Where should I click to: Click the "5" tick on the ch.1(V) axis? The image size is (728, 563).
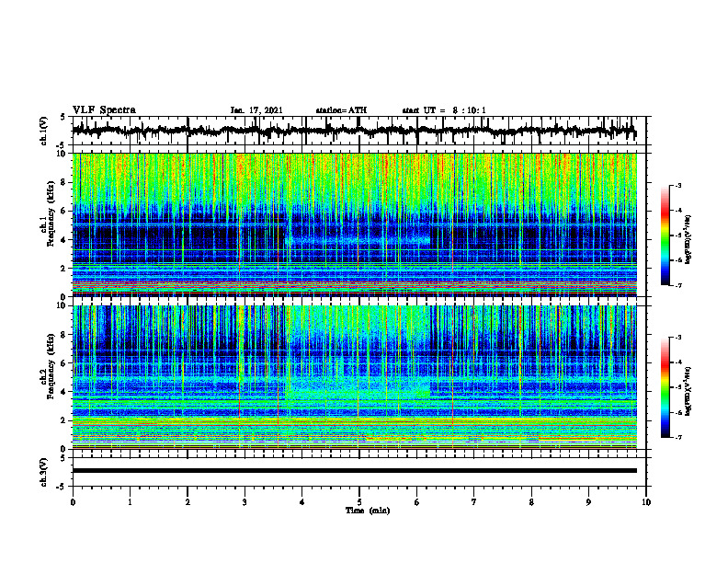[x=63, y=117]
